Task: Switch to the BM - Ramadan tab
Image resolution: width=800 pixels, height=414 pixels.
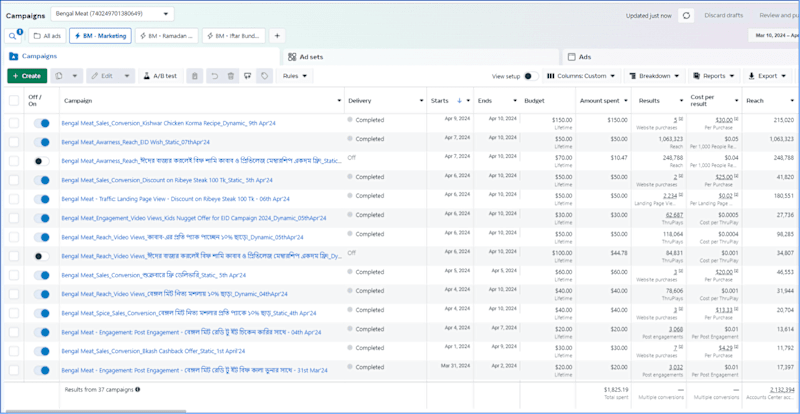Action: tap(167, 36)
